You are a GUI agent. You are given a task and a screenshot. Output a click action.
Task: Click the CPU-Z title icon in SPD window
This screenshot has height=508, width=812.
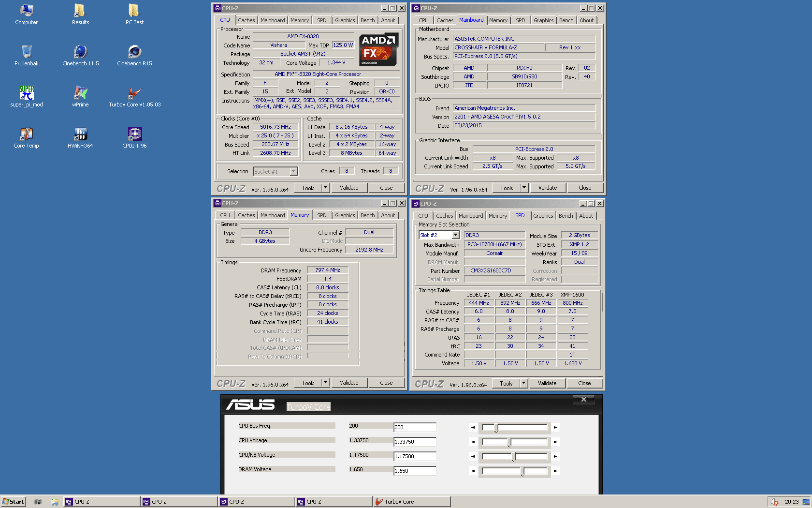point(416,204)
